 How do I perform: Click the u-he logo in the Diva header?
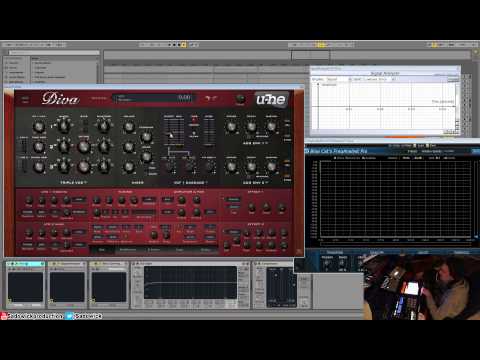pyautogui.click(x=271, y=99)
